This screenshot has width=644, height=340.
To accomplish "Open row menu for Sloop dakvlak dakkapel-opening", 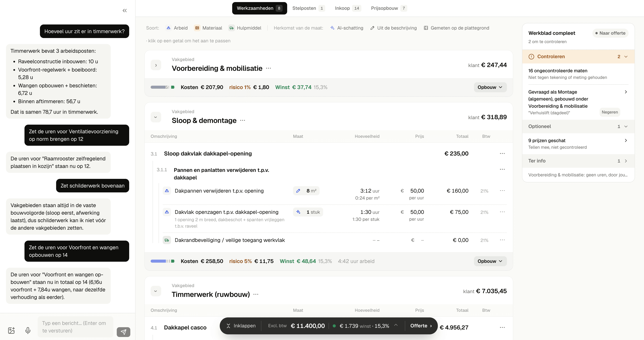I will coord(502,153).
